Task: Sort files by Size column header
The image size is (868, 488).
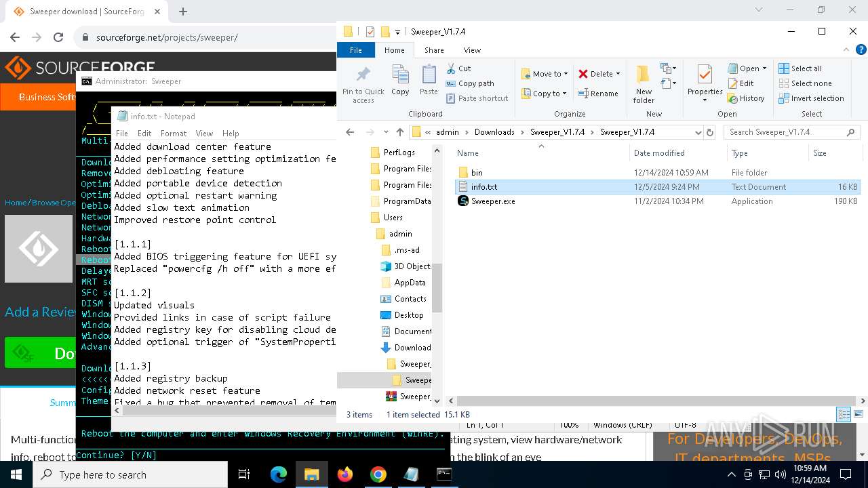Action: pyautogui.click(x=820, y=153)
